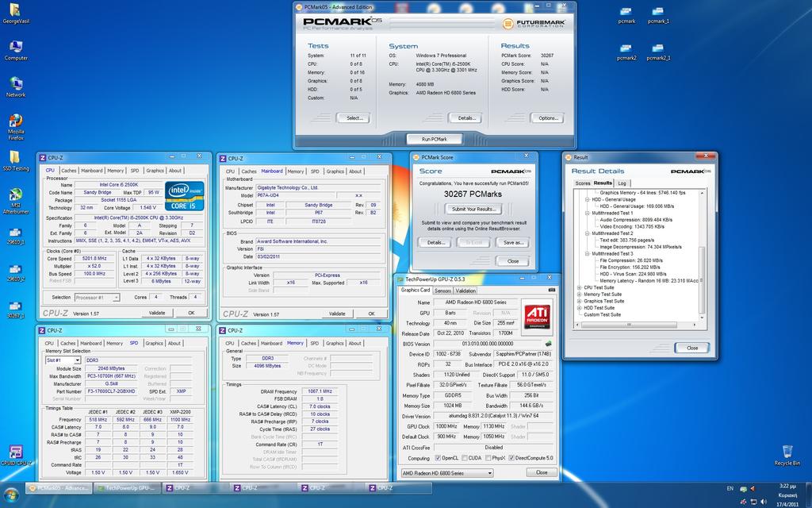Switch to the TechPowerUp GPU-Z taskbar button
812x508 pixels.
pos(127,488)
